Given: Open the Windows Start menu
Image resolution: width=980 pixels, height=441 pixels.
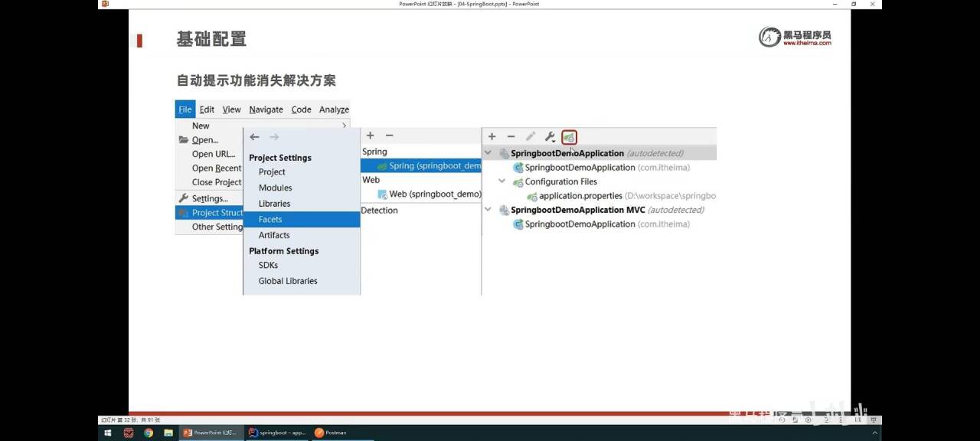Looking at the screenshot, I should click(x=107, y=433).
